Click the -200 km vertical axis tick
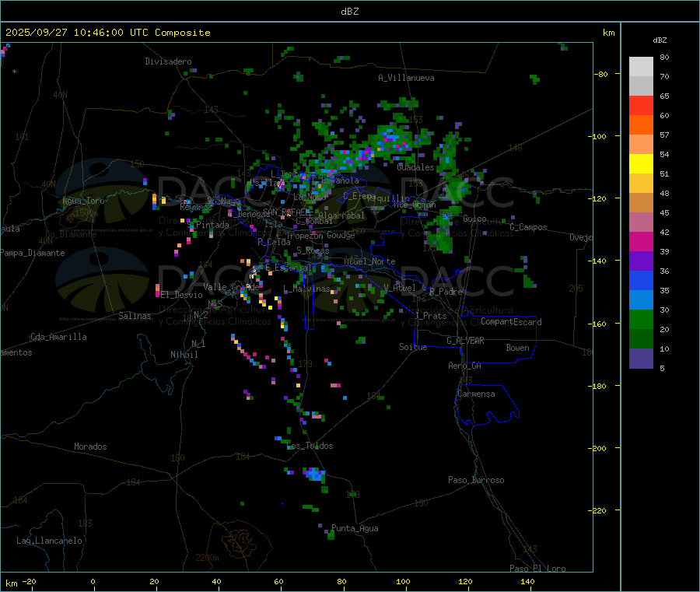Screen dimensions: 700x592 [598, 448]
